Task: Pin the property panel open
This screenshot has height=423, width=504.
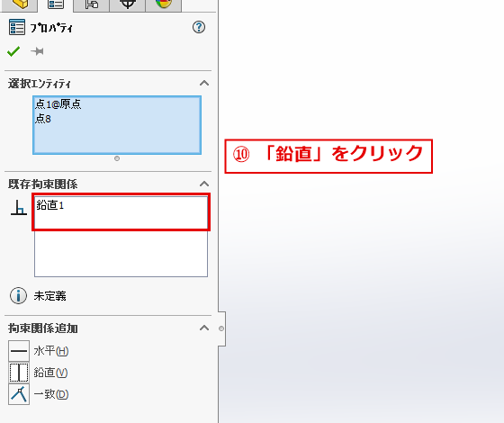Action: tap(37, 51)
